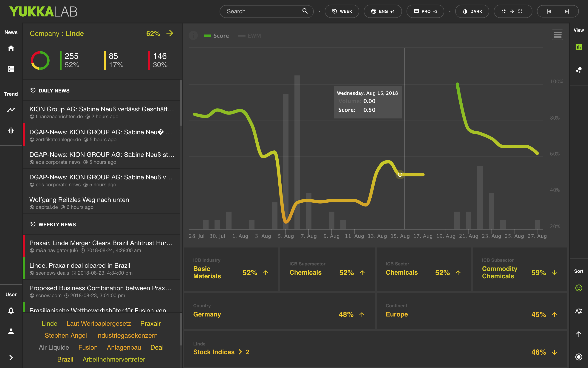The width and height of the screenshot is (588, 368).
Task: Open the ENG +1 language selector
Action: (x=383, y=11)
